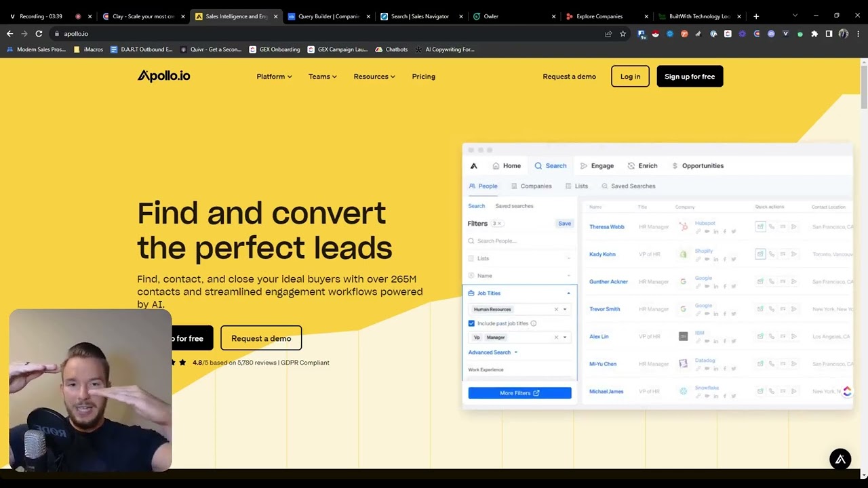The height and width of the screenshot is (488, 868).
Task: Click Sign up for free header button
Action: (690, 77)
